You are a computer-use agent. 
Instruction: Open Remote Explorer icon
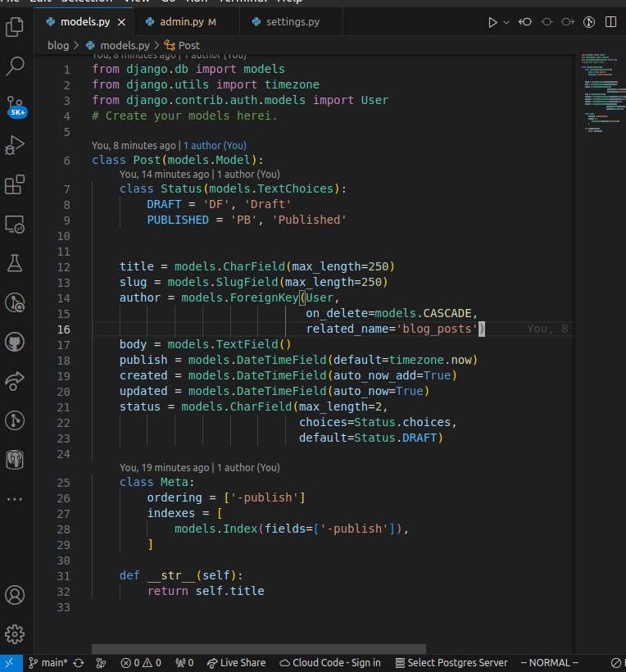(15, 225)
